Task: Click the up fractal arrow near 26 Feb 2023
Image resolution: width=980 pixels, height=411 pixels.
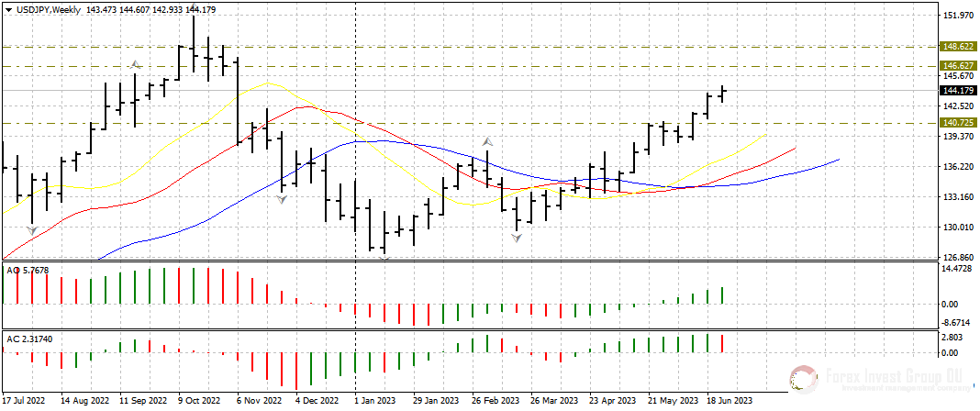Action: point(488,142)
